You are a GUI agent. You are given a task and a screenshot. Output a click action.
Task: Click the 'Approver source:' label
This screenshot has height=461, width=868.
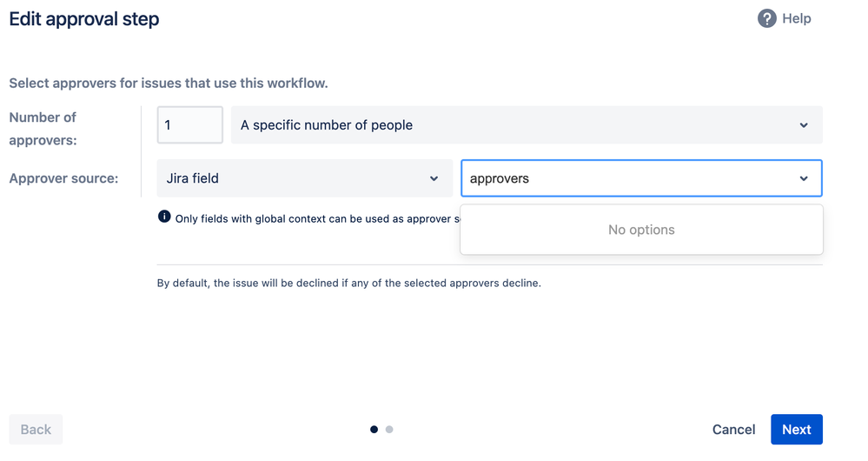coord(63,178)
